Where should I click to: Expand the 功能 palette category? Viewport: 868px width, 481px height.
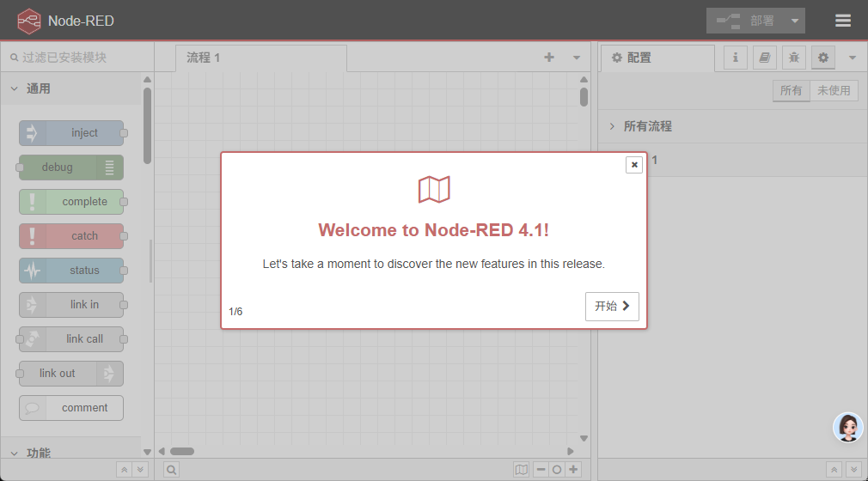coord(72,453)
